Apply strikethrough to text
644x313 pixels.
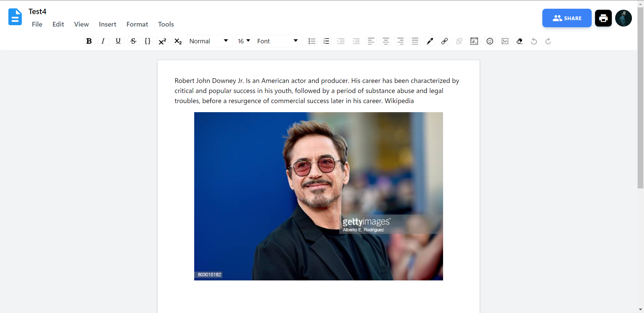133,41
